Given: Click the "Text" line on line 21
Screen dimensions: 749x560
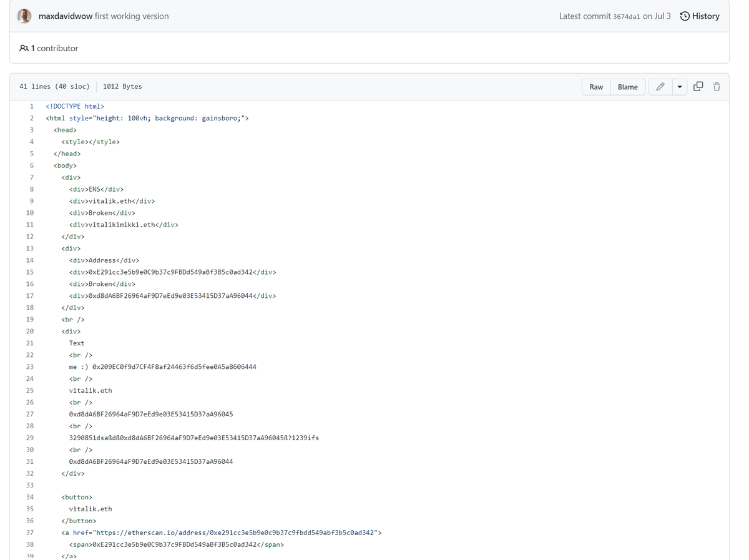Looking at the screenshot, I should point(77,343).
